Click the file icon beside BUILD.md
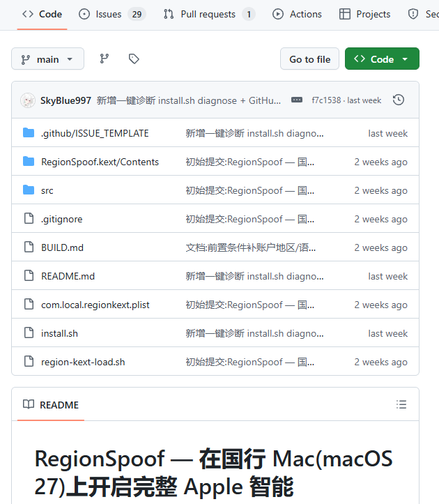The height and width of the screenshot is (504, 439). point(29,247)
